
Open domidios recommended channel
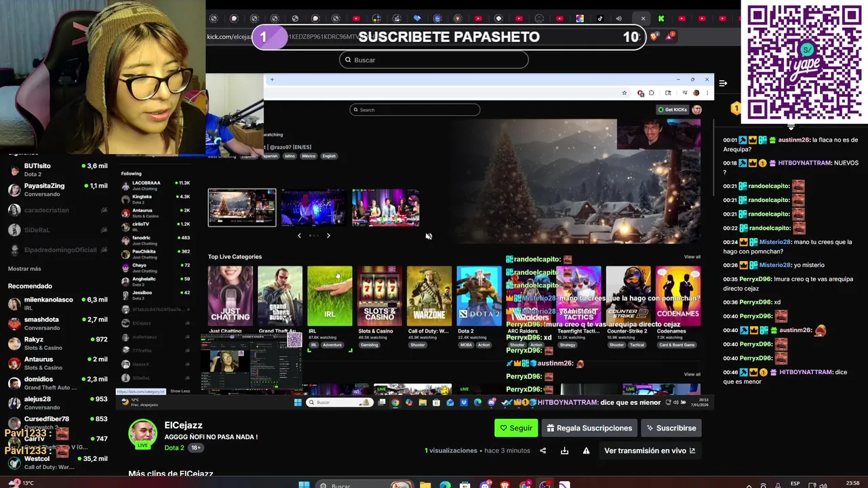point(58,383)
